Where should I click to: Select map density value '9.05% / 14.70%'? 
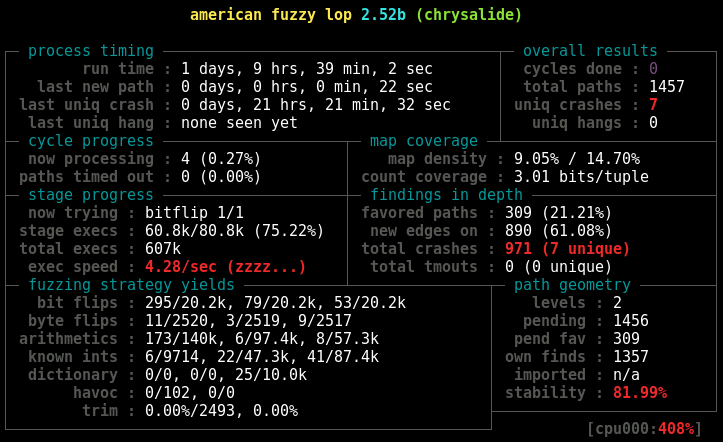[x=577, y=159]
